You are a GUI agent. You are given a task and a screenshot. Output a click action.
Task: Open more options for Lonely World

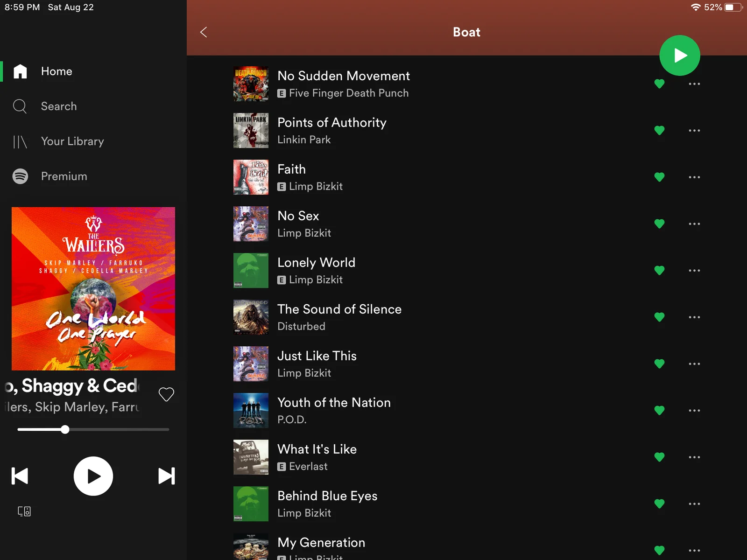[x=694, y=271]
